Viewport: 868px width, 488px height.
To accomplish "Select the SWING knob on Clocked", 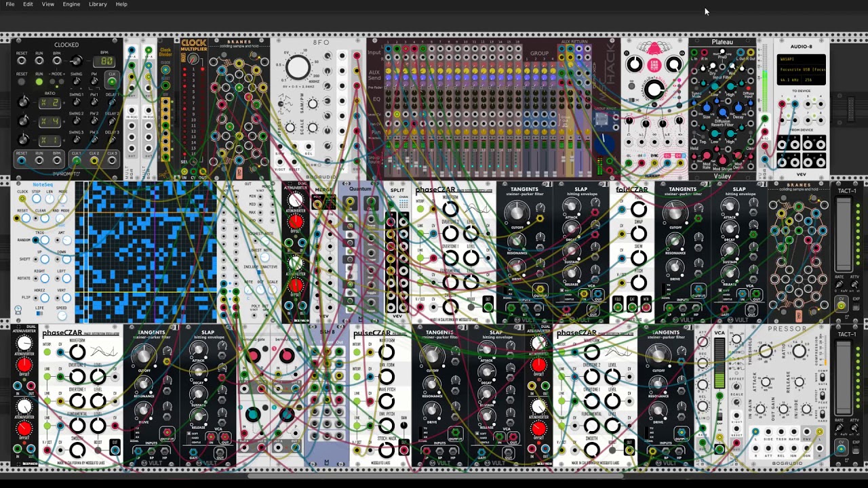I will point(76,82).
